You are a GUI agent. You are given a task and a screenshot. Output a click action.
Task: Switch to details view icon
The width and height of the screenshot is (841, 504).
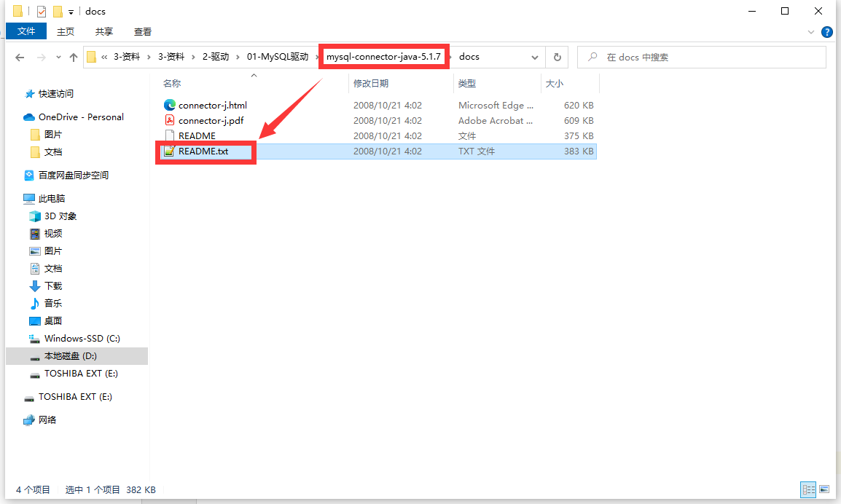(x=808, y=489)
